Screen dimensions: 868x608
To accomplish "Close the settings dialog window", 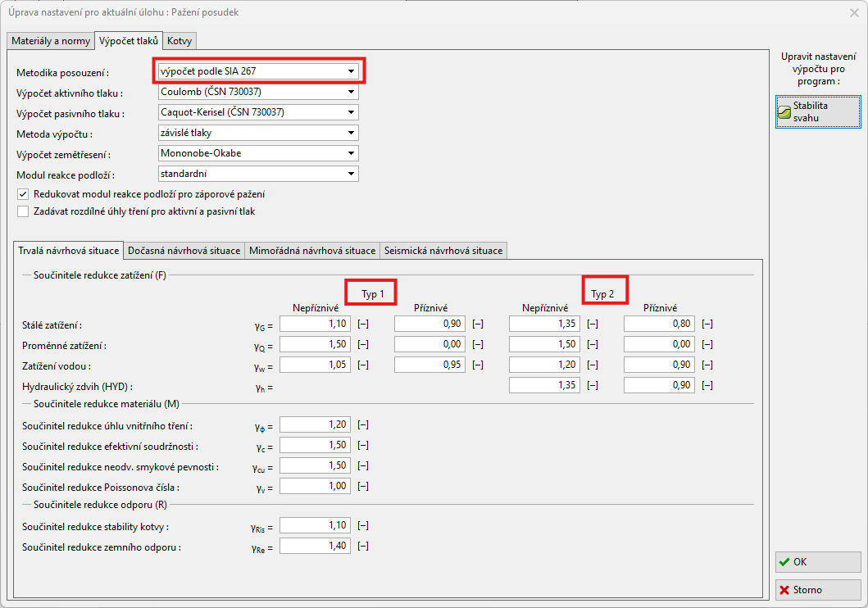I will point(852,13).
